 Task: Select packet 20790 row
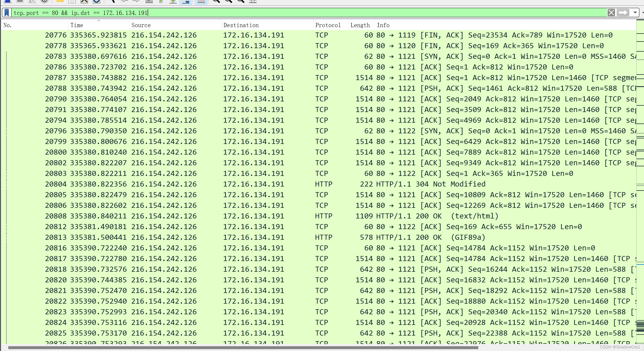click(x=319, y=99)
